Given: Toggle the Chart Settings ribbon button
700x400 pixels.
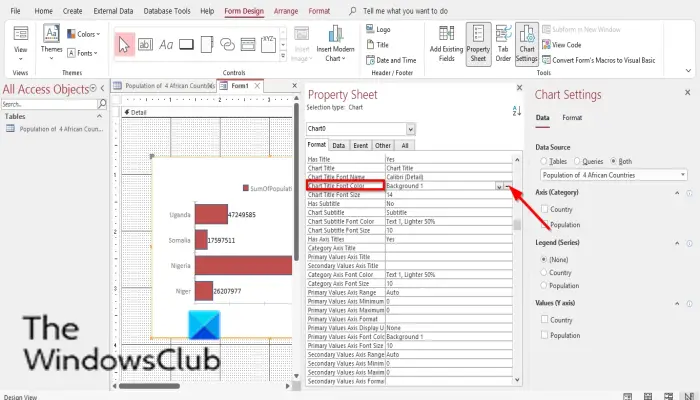Looking at the screenshot, I should (527, 44).
